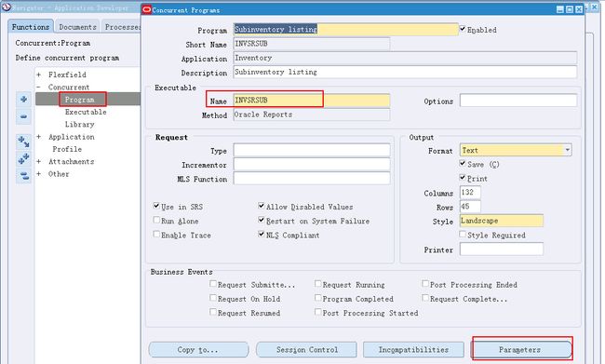Check the Program Completed business event
Viewport: 605px width, 364px height.
[317, 298]
